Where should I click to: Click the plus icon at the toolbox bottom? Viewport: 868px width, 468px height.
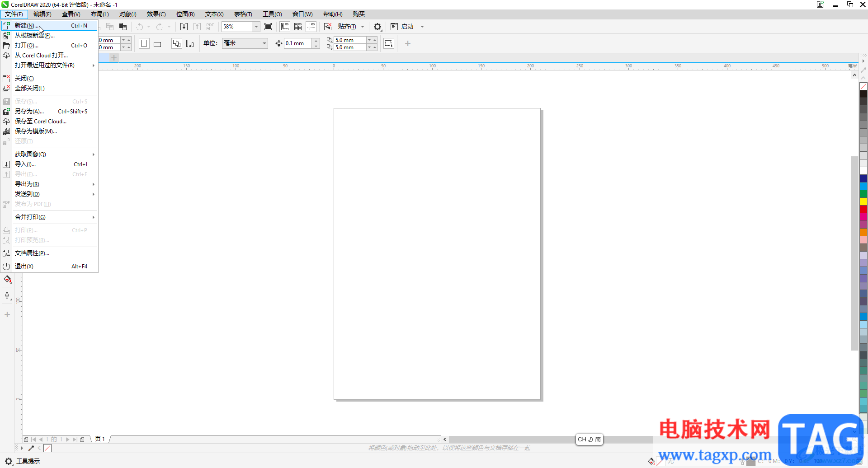7,314
